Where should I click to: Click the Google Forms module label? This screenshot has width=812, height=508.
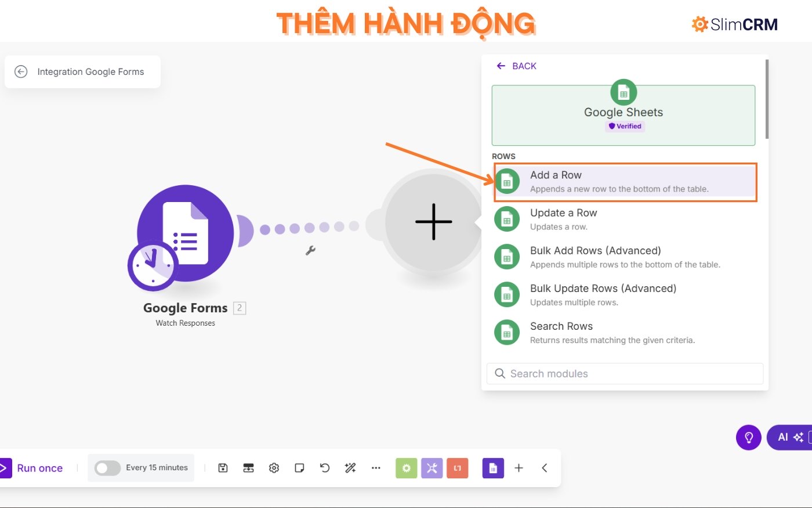pos(186,308)
